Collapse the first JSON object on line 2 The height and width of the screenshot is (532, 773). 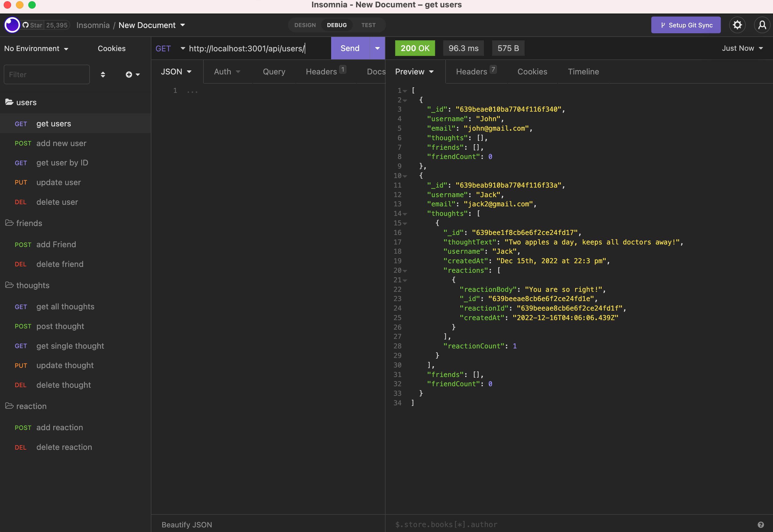point(405,100)
